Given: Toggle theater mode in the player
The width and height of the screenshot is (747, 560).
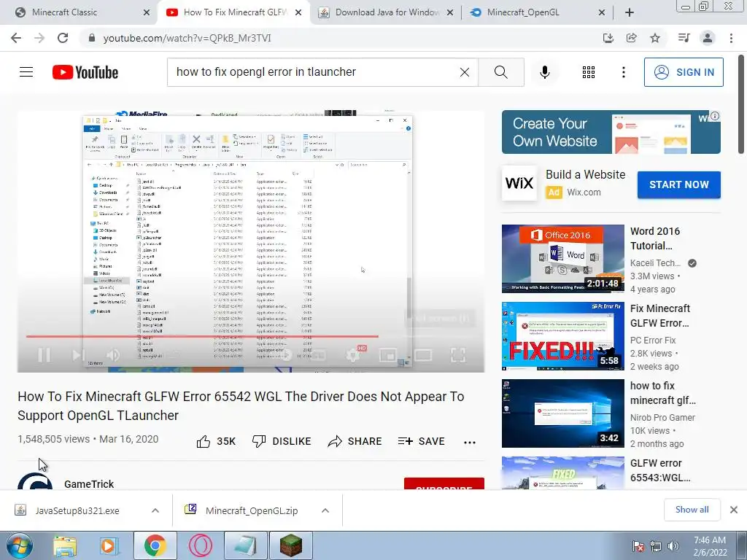Looking at the screenshot, I should [x=423, y=355].
